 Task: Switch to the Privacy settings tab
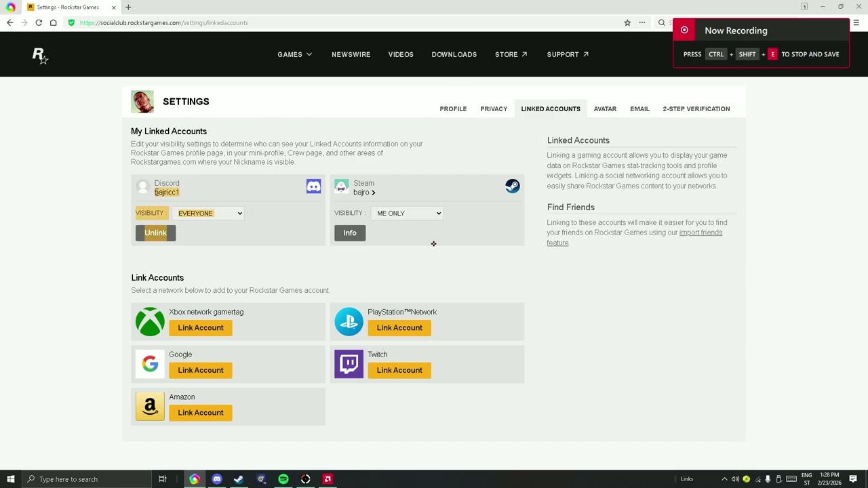click(494, 108)
